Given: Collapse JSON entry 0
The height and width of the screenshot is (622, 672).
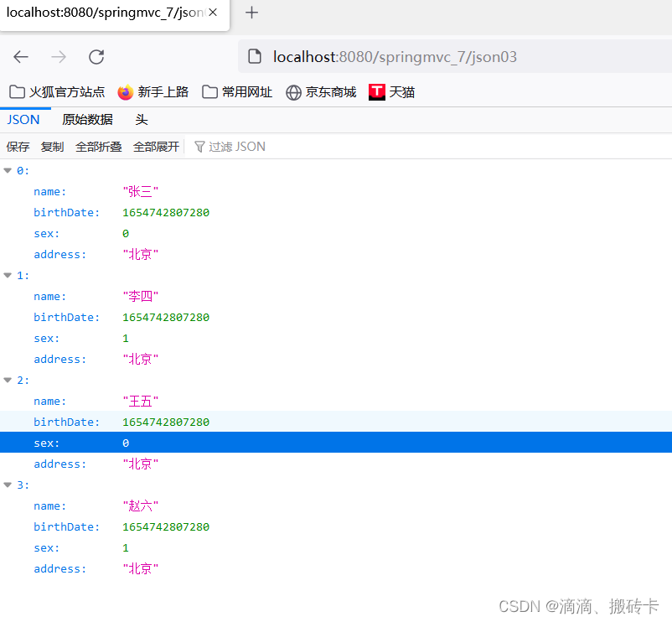Looking at the screenshot, I should 8,170.
